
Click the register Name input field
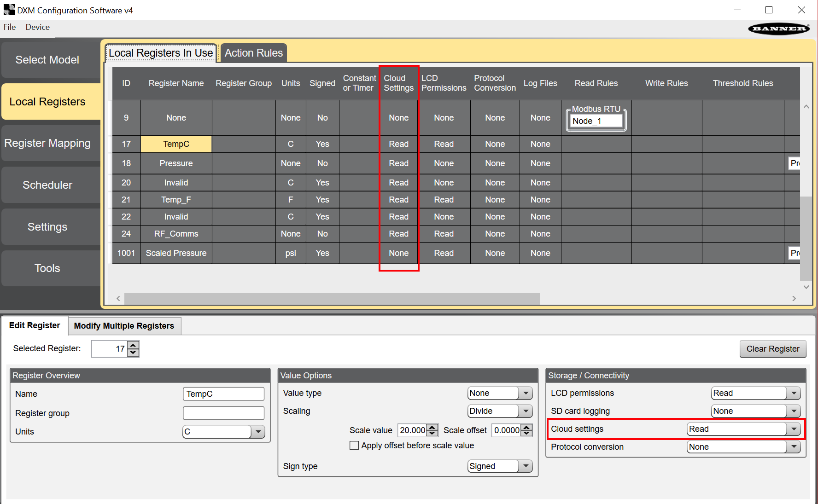pyautogui.click(x=223, y=394)
